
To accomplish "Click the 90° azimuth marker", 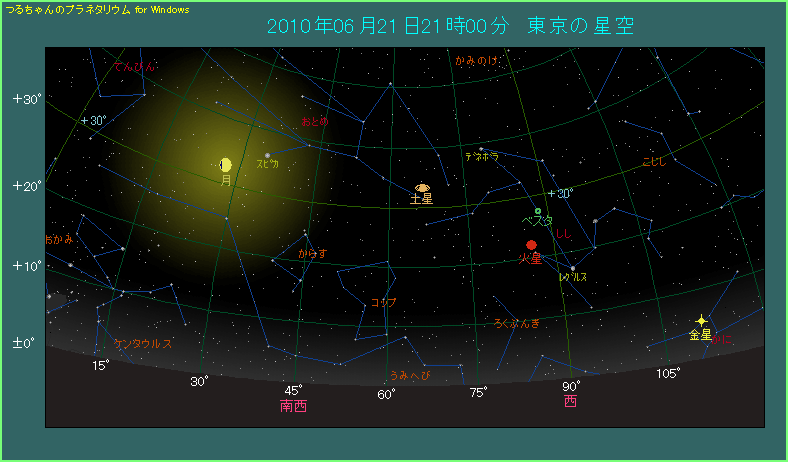I will [571, 386].
